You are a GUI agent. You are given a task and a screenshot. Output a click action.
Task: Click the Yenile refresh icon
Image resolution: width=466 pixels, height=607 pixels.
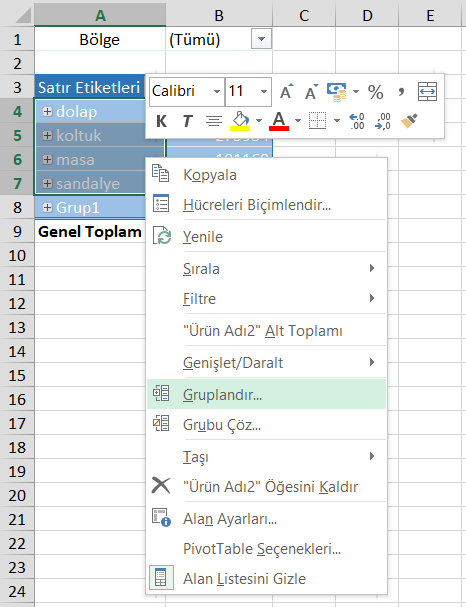(x=162, y=236)
